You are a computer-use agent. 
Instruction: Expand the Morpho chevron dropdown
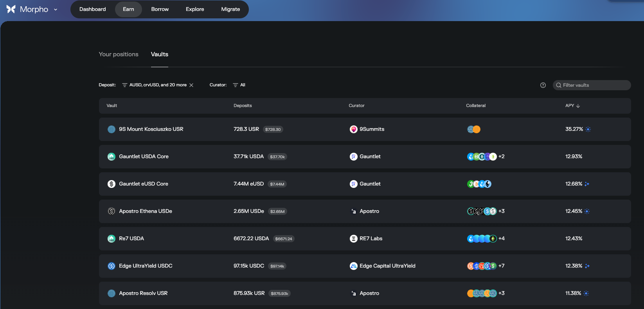click(x=56, y=9)
